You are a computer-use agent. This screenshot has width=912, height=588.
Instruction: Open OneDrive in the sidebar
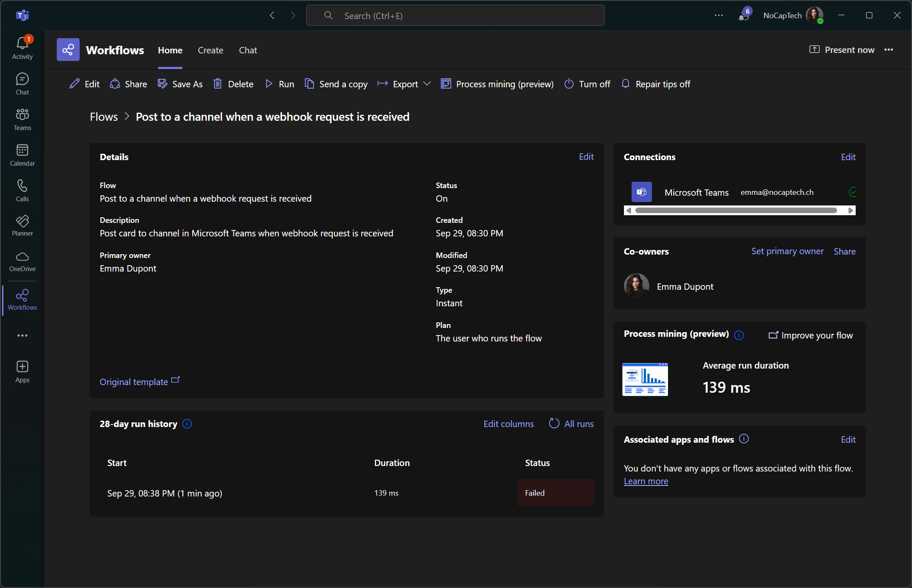point(22,261)
